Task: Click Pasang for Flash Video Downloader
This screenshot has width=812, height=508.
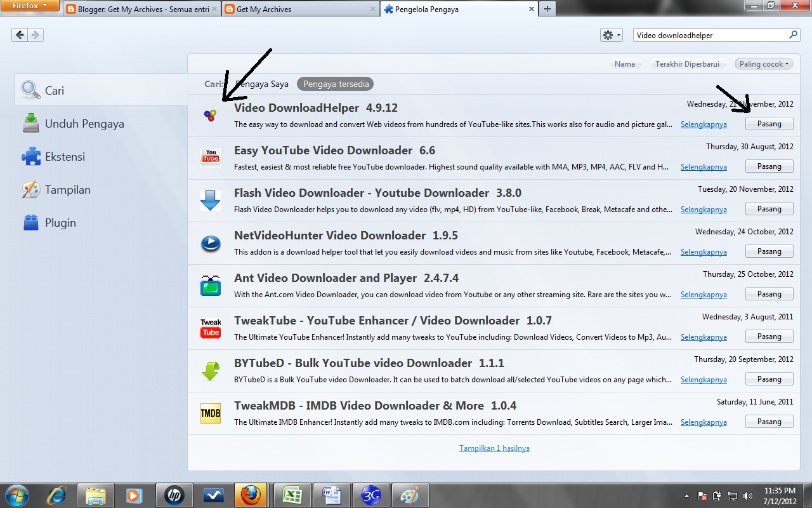Action: tap(769, 209)
